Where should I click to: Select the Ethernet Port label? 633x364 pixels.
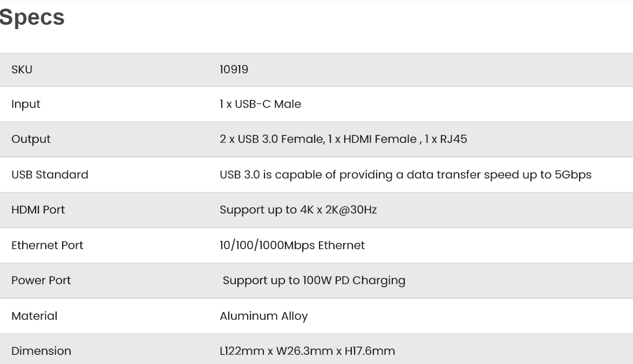click(x=47, y=245)
